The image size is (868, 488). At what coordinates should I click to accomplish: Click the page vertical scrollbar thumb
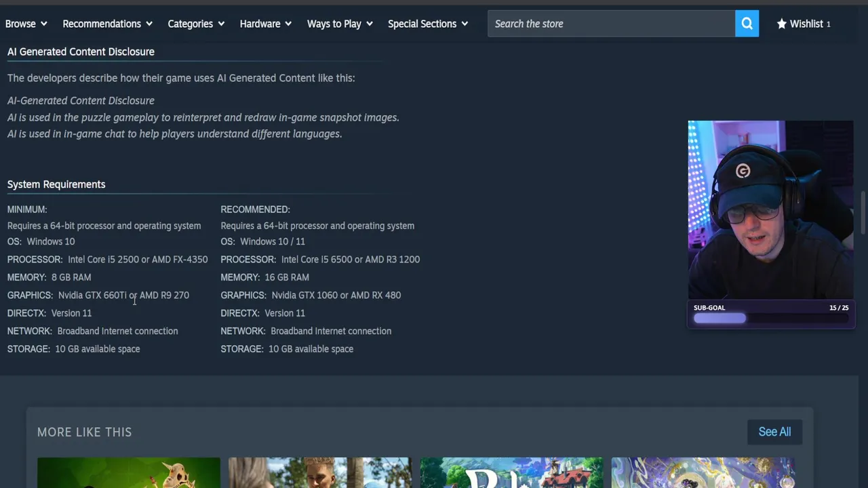click(863, 212)
